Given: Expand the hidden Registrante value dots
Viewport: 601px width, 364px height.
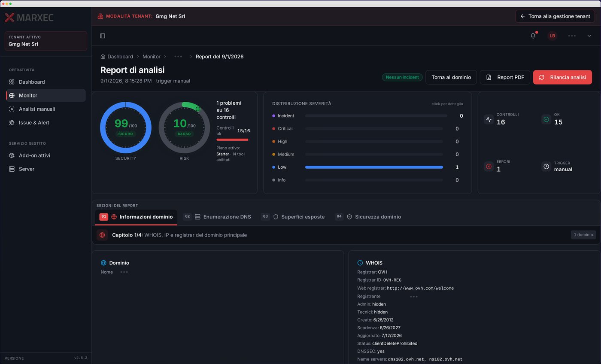Looking at the screenshot, I should coord(414,297).
